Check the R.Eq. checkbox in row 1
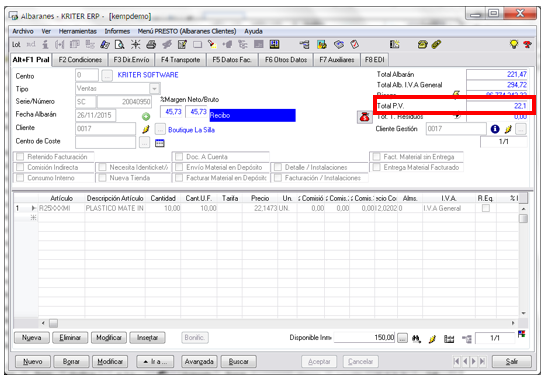550x377 pixels. (x=486, y=208)
